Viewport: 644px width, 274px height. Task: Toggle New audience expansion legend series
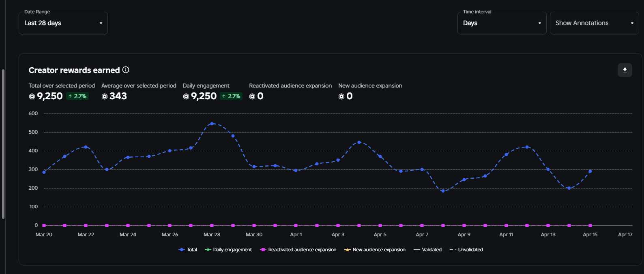[x=375, y=250]
